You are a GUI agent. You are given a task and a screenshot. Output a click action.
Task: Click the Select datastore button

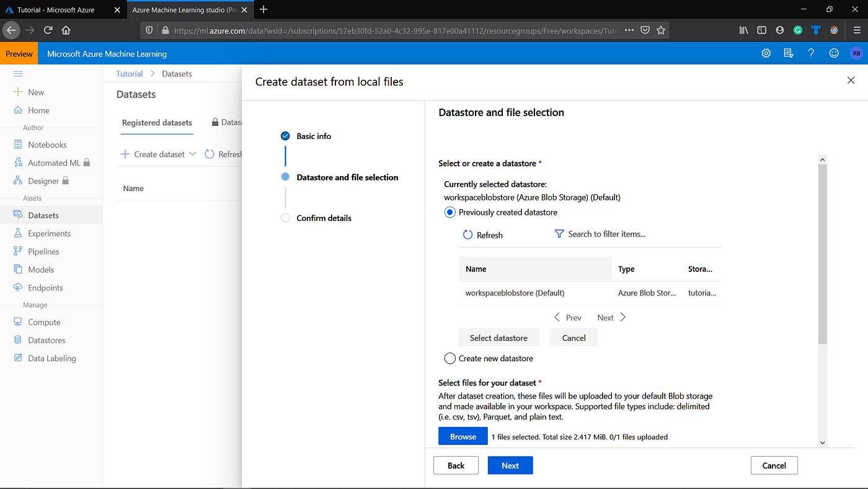[x=498, y=338]
